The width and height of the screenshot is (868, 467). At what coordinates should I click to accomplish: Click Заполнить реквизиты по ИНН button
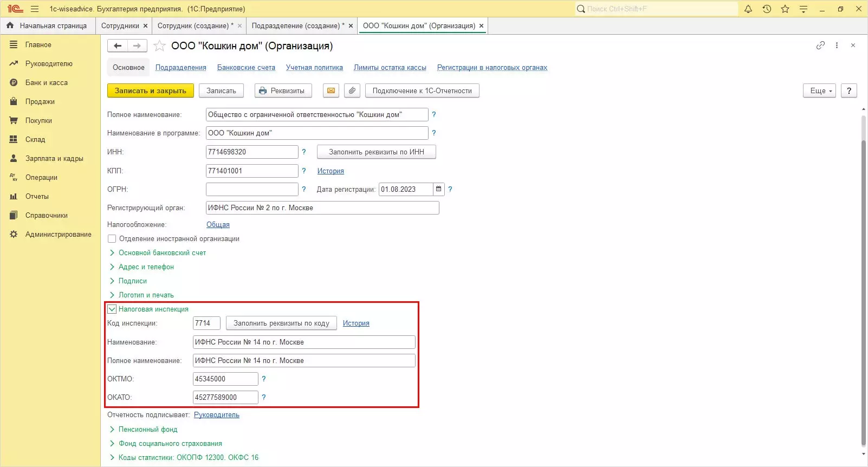pos(377,152)
